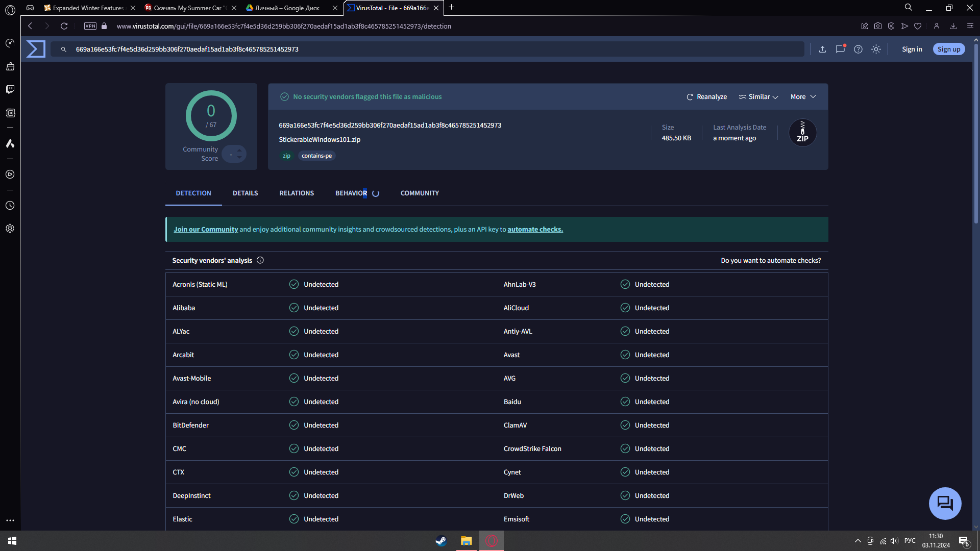Screen dimensions: 980x551
Task: Click the Reanalyze button
Action: click(707, 97)
